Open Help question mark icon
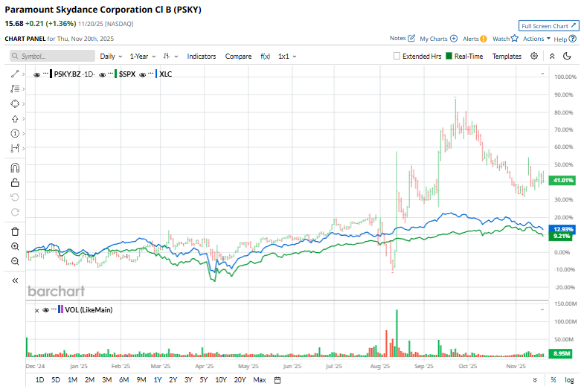 pyautogui.click(x=573, y=39)
